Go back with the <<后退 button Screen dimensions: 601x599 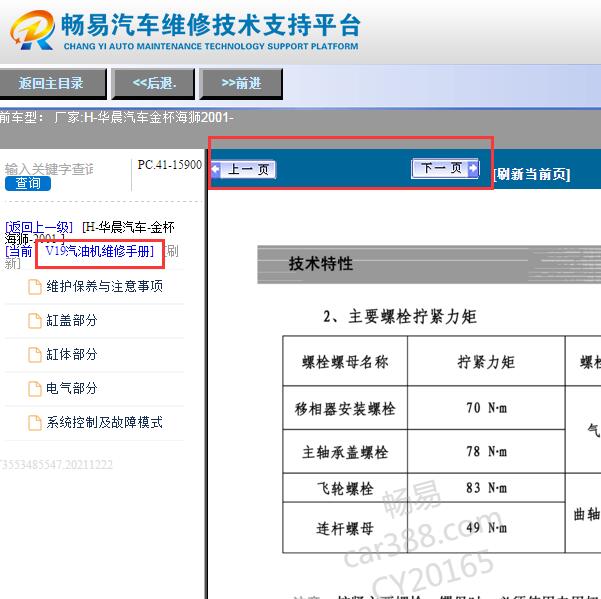click(153, 83)
